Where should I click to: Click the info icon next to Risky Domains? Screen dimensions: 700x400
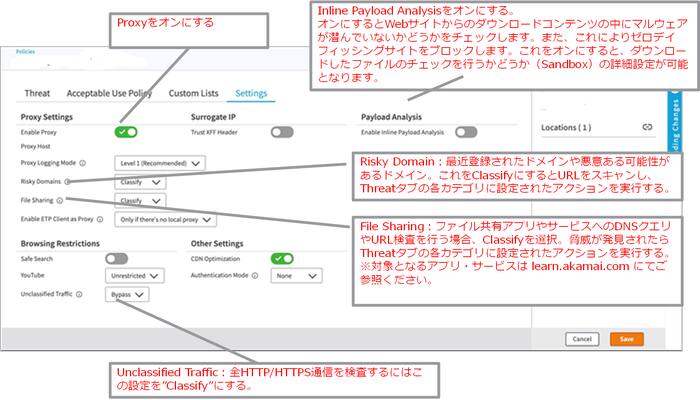tap(67, 182)
